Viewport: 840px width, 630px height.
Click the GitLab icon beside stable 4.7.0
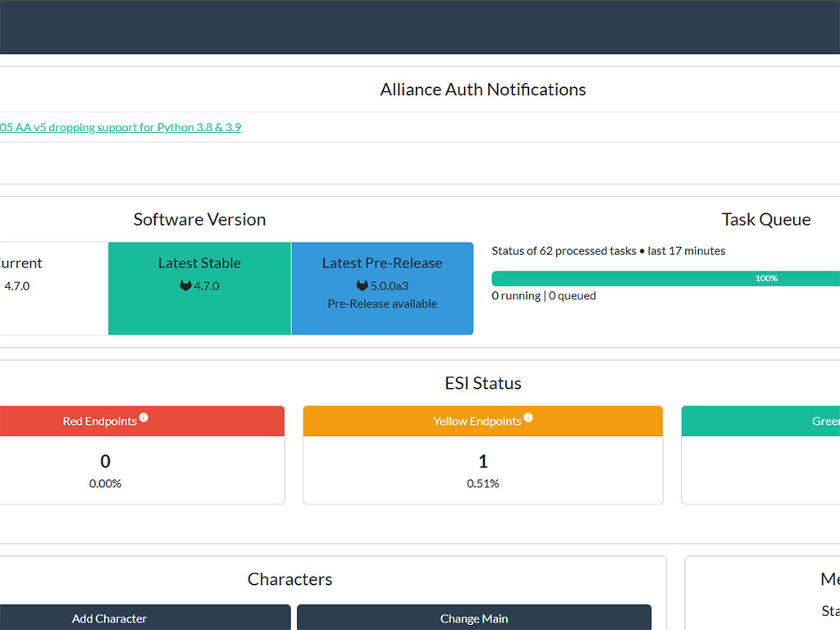tap(185, 285)
